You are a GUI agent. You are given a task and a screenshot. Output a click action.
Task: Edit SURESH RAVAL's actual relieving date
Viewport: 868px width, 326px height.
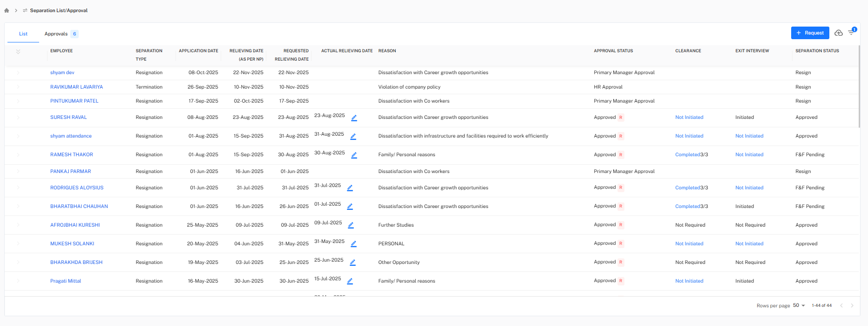[x=354, y=118]
